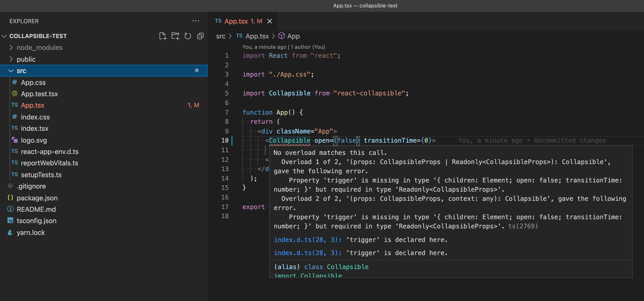This screenshot has height=301, width=644.
Task: Click line number 10 in the gutter
Action: click(x=225, y=141)
